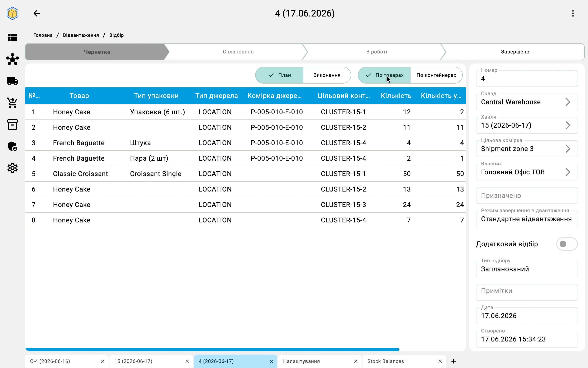Open the shopping cart sidebar icon
Image resolution: width=588 pixels, height=368 pixels.
[12, 103]
